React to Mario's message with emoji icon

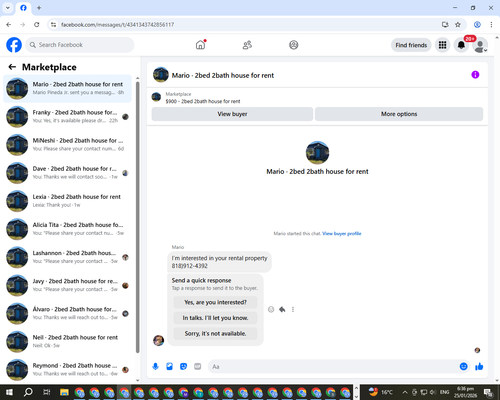pos(271,309)
